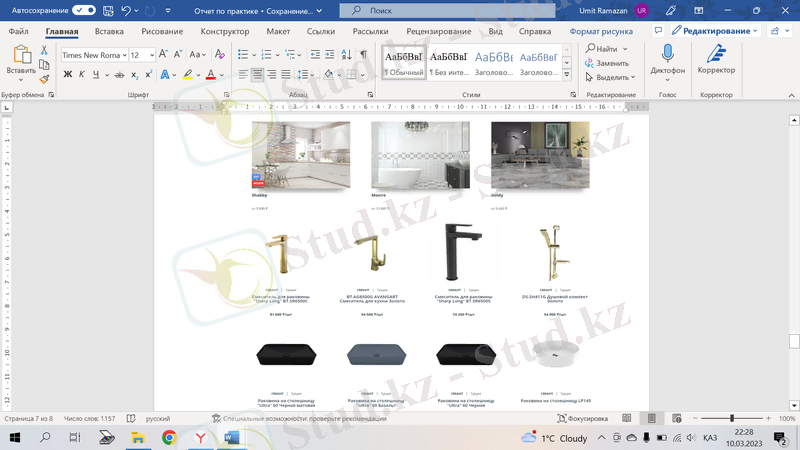Open Chrome from the taskbar
Viewport: 800px width, 450px height.
(x=169, y=438)
